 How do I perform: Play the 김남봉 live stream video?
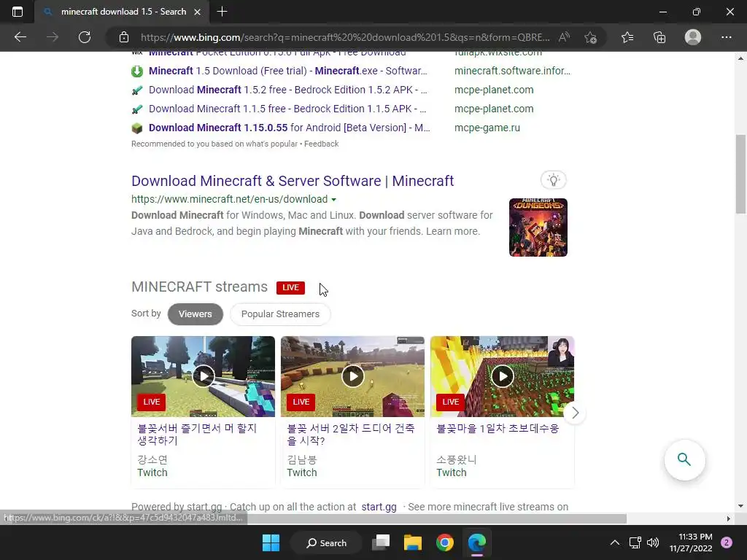[x=352, y=376]
